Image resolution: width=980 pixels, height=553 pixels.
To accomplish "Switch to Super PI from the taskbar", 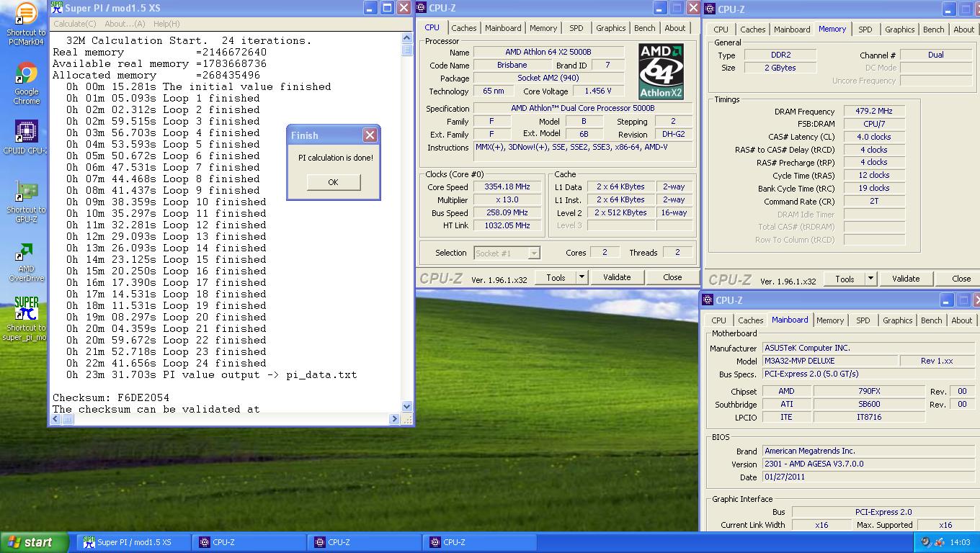I will 134,542.
